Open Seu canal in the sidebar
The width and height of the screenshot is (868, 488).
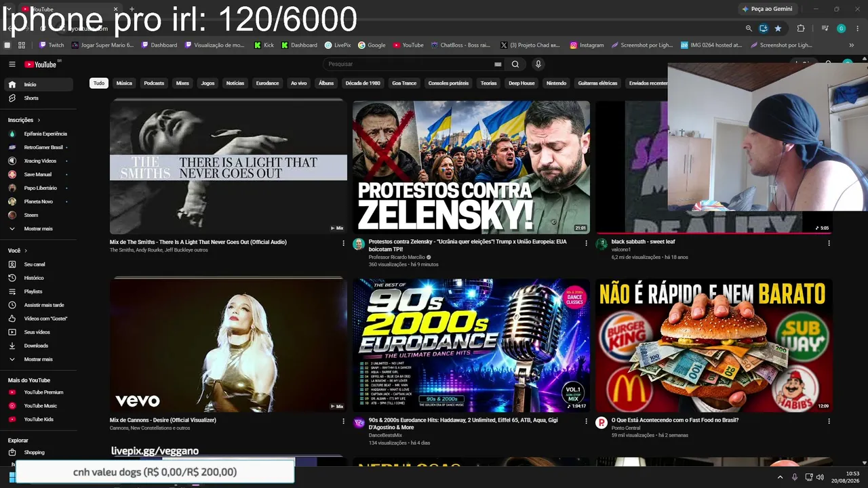[39, 264]
